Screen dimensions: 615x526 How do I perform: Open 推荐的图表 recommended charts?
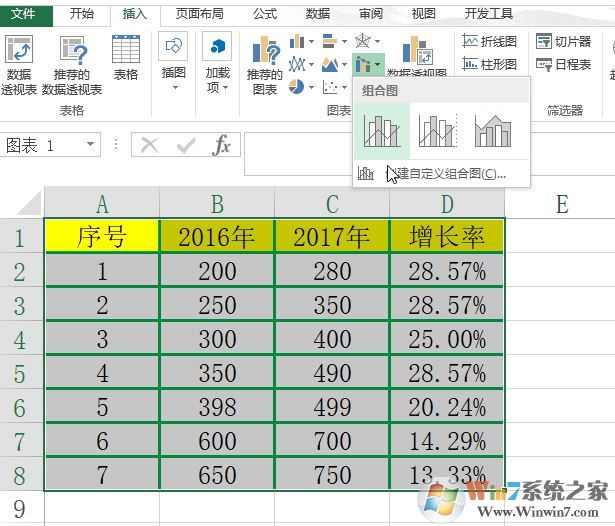point(265,65)
